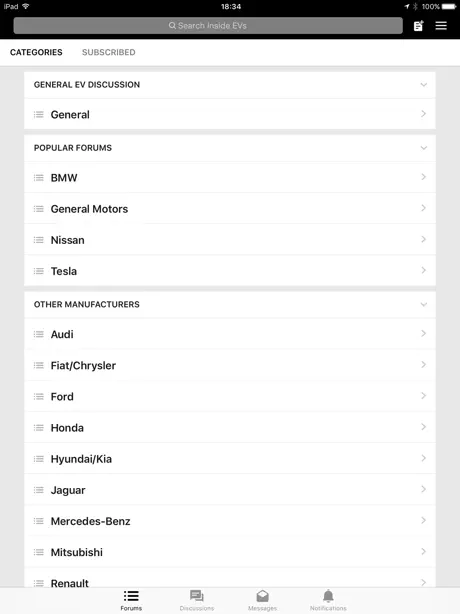
Task: Collapse the General EV Discussion section
Action: pyautogui.click(x=424, y=85)
